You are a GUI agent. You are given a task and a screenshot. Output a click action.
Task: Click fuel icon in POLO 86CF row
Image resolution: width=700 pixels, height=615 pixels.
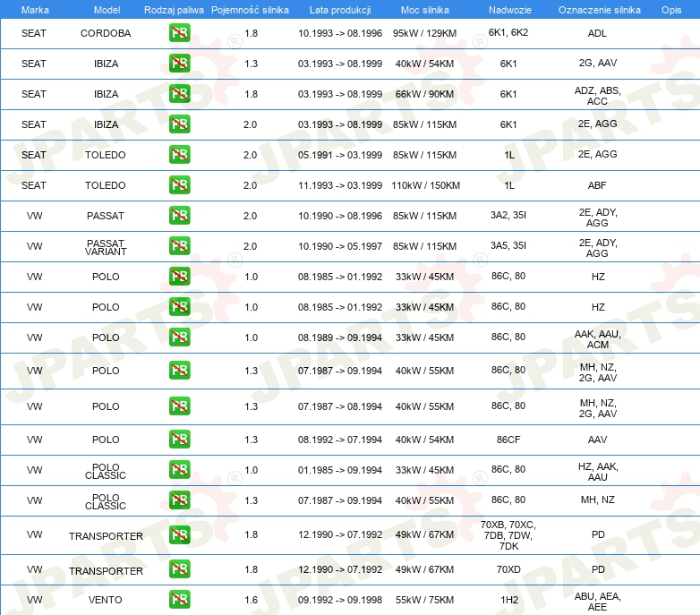179,440
